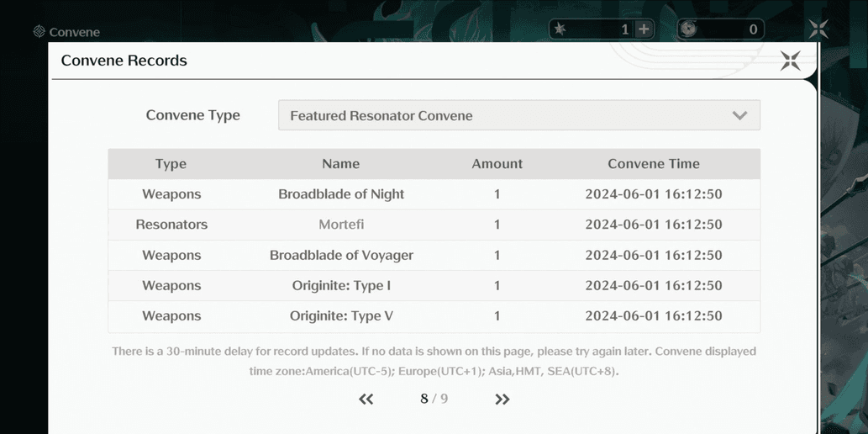Open the Convene Type dropdown
Screen dimensions: 868x434
(x=519, y=115)
